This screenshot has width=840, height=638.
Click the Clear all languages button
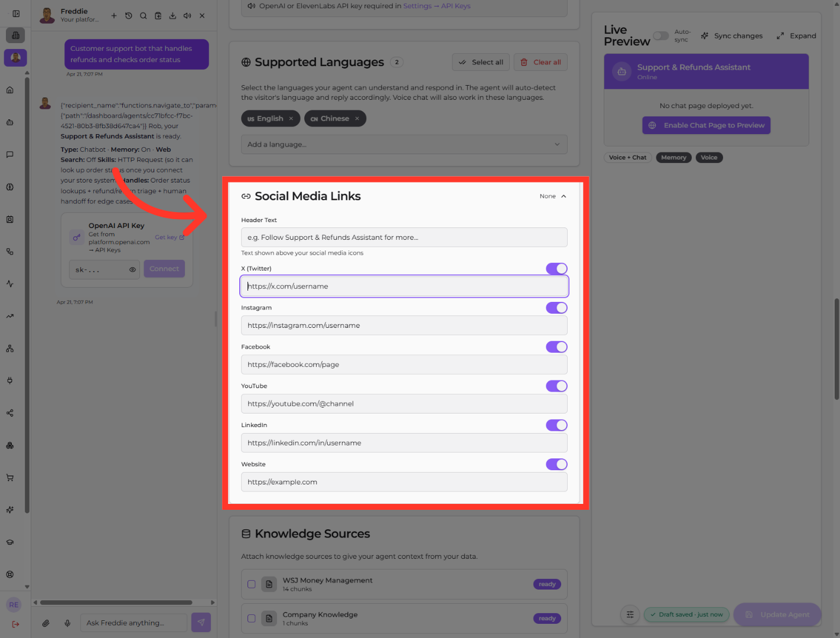point(541,62)
